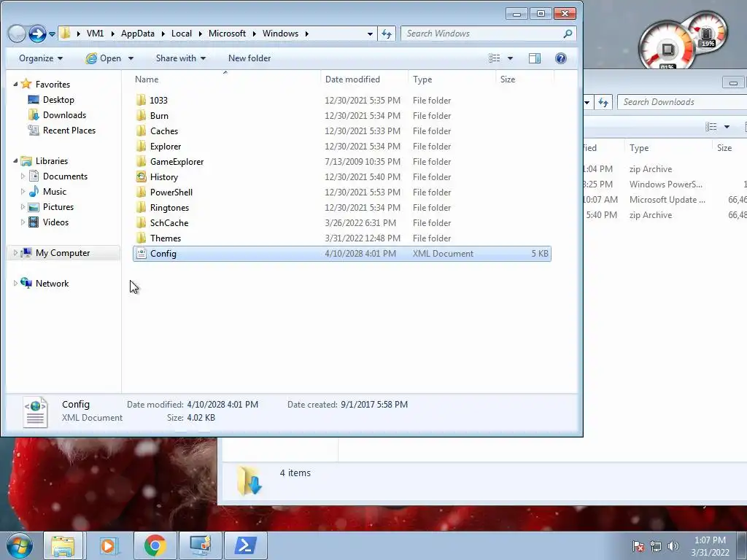747x560 pixels.
Task: Sort by the Name column header
Action: click(225, 79)
